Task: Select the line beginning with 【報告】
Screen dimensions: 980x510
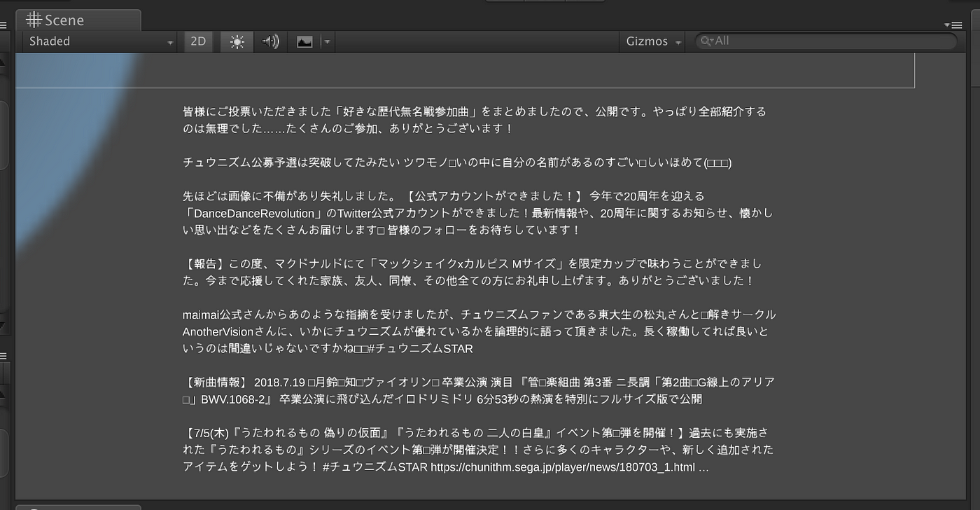Action: (472, 263)
